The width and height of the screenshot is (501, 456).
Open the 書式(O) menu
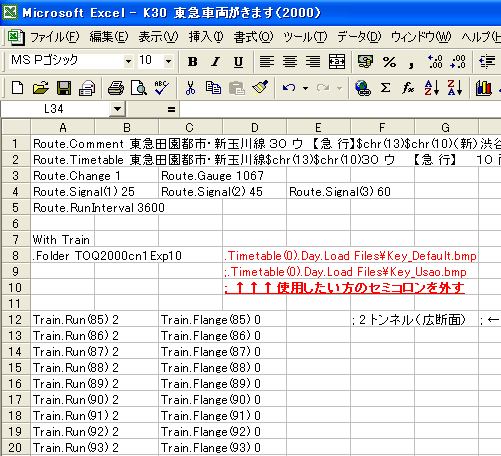click(253, 37)
